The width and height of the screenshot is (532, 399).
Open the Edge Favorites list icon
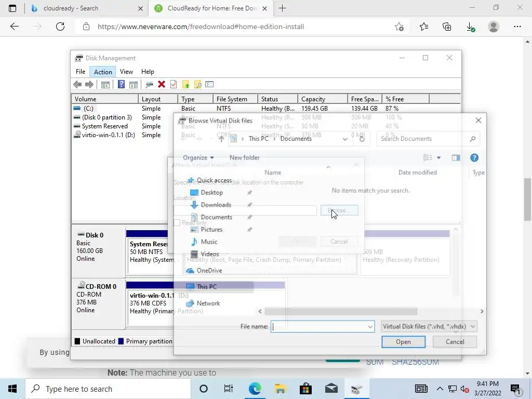click(x=424, y=26)
